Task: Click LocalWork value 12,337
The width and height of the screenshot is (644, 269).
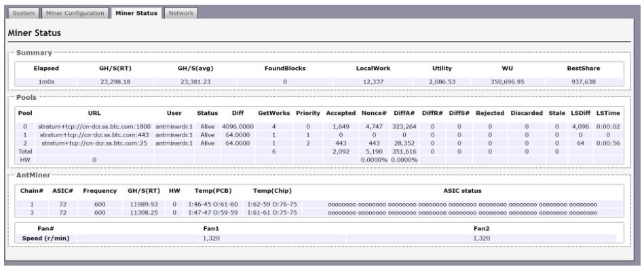Action: (x=373, y=82)
